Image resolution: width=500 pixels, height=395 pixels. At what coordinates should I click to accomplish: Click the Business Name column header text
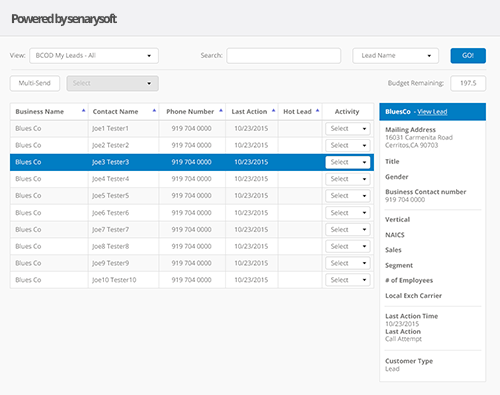[40, 112]
